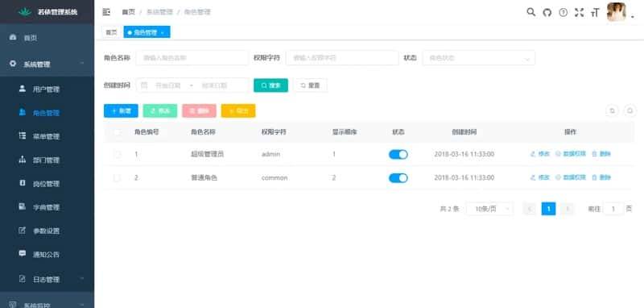Viewport: 644px width, 308px height.
Task: Expand the 日志管理 submenu chevron
Action: click(82, 279)
